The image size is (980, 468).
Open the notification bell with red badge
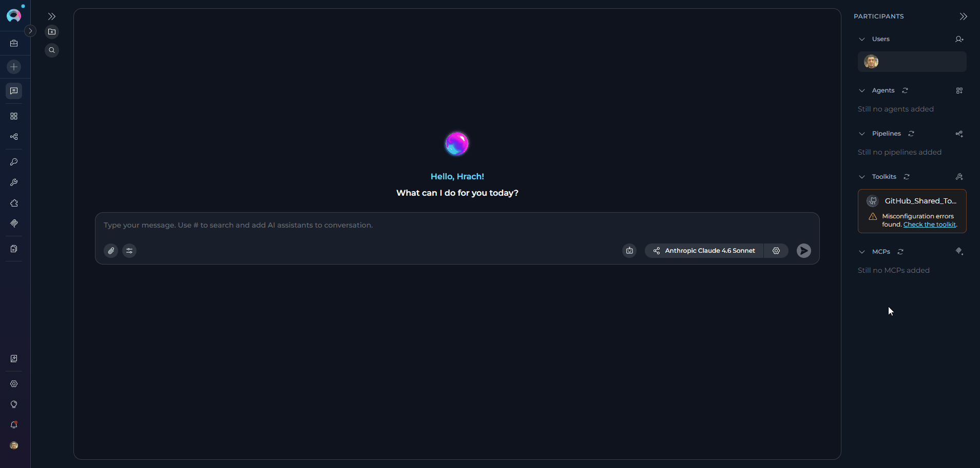13,425
